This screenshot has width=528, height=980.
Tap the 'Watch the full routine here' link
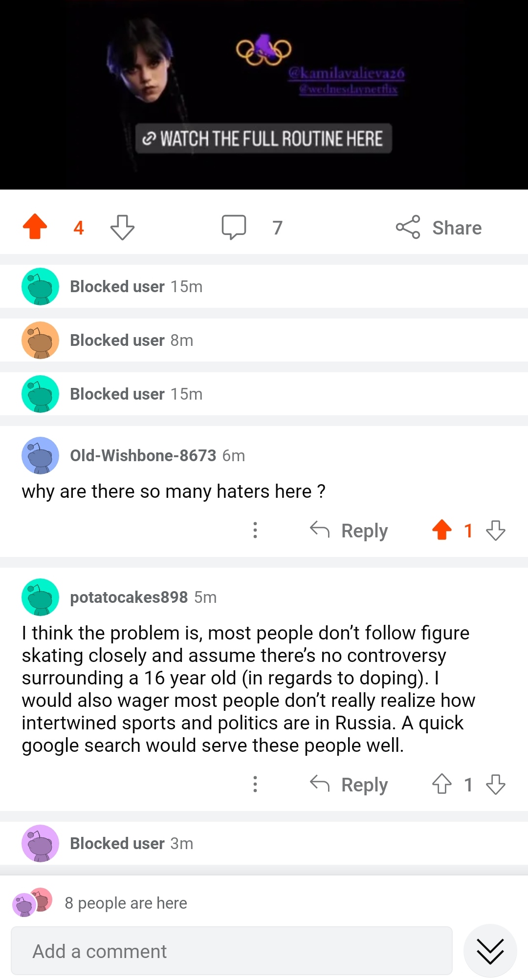click(x=264, y=139)
